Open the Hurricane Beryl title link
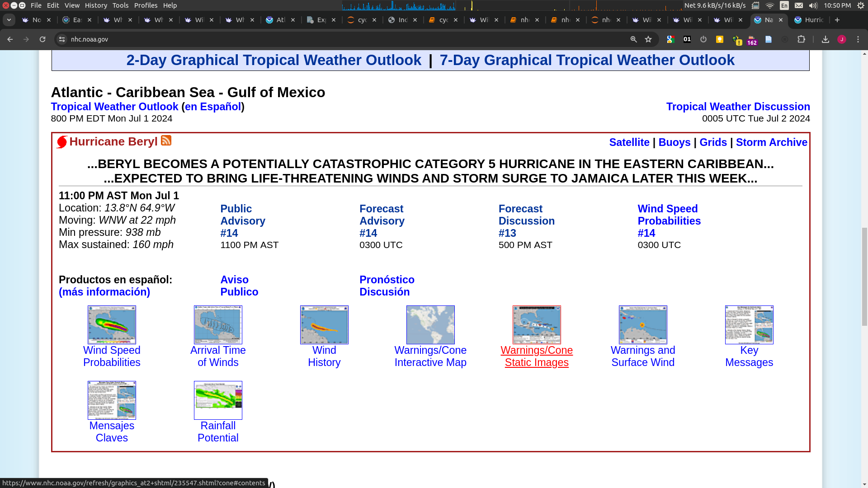This screenshot has width=868, height=488. pos(113,141)
